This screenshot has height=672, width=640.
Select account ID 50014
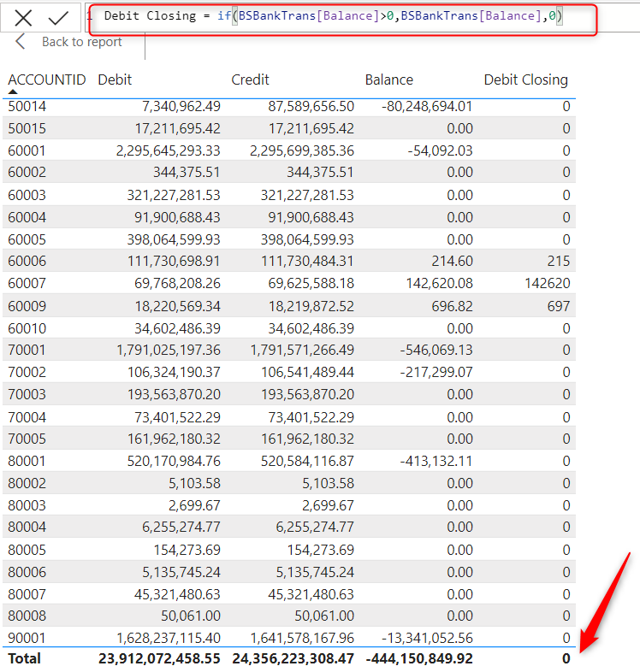pyautogui.click(x=27, y=106)
